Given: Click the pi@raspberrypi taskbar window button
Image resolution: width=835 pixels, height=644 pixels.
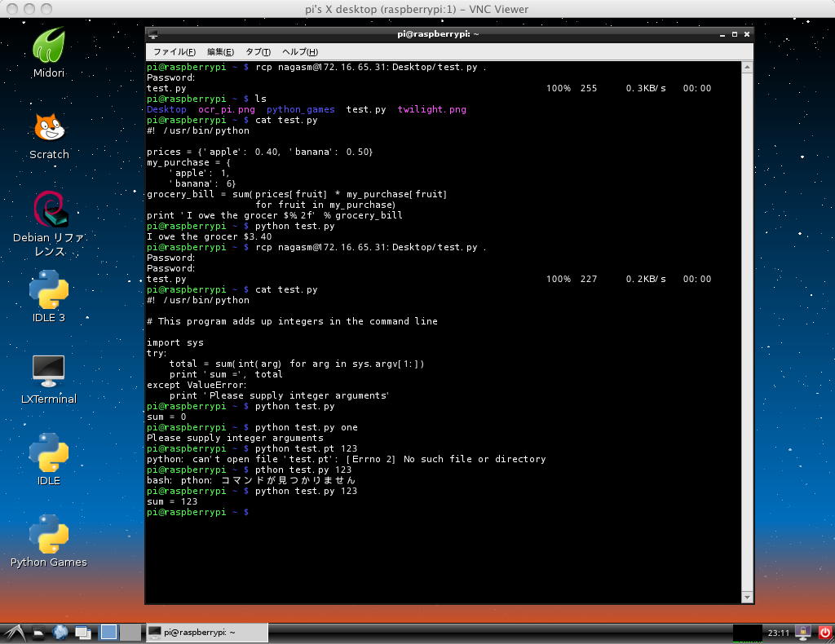Looking at the screenshot, I should click(x=207, y=633).
